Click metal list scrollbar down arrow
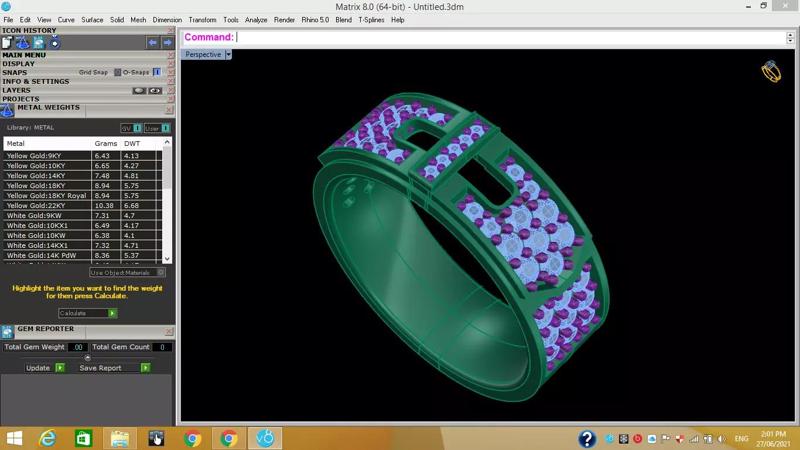 pos(167,259)
